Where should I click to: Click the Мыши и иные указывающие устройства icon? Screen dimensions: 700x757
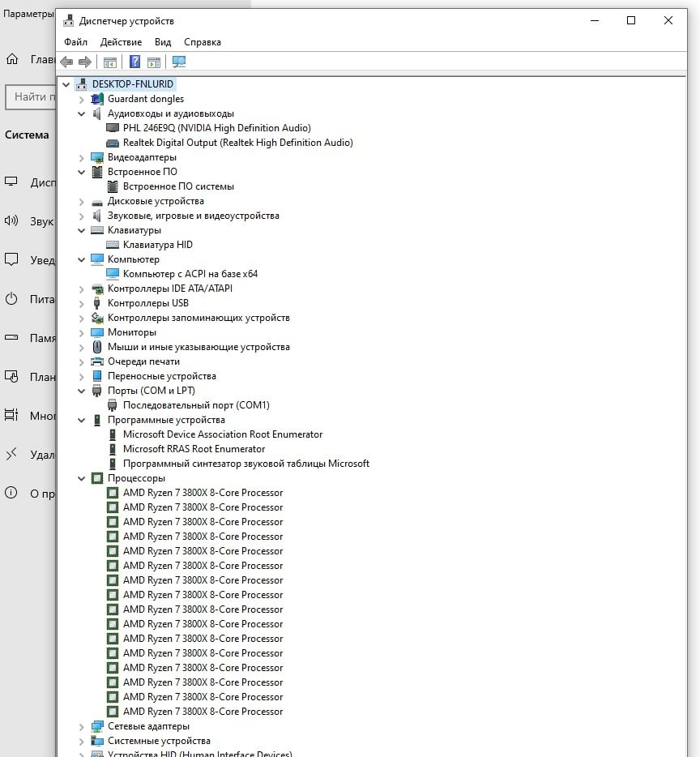pos(97,347)
